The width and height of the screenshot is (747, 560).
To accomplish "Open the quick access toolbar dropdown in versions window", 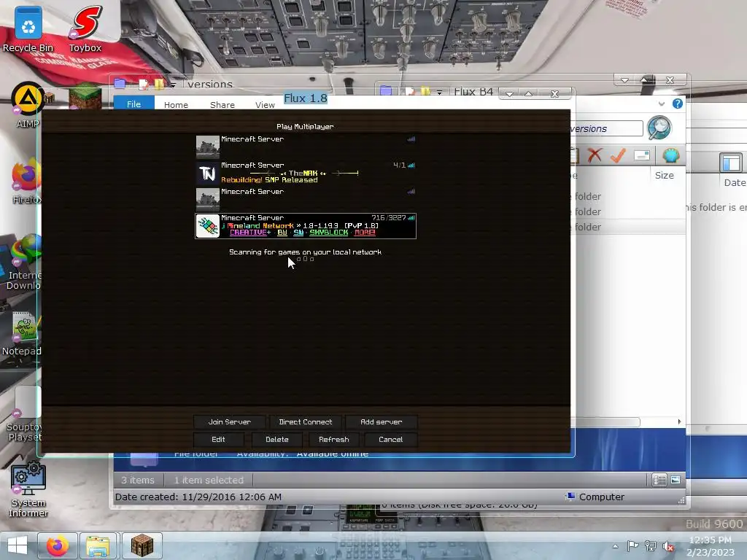I will pos(173,85).
